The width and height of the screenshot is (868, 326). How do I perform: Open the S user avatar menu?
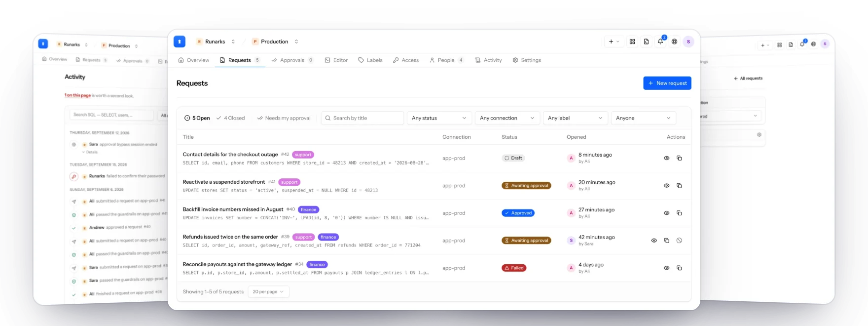pos(688,42)
